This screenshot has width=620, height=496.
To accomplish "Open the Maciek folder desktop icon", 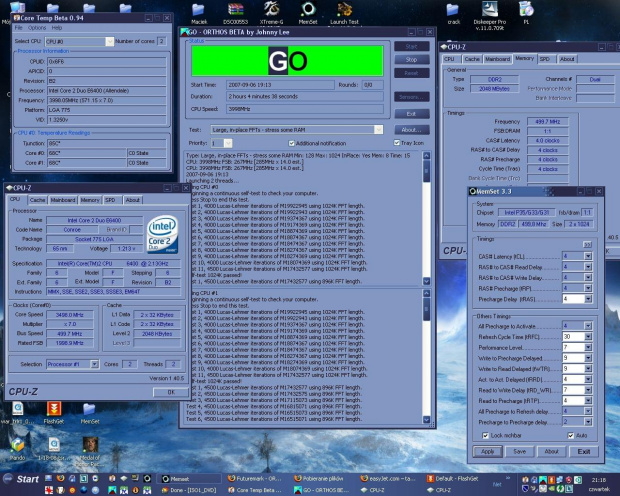I will point(198,13).
